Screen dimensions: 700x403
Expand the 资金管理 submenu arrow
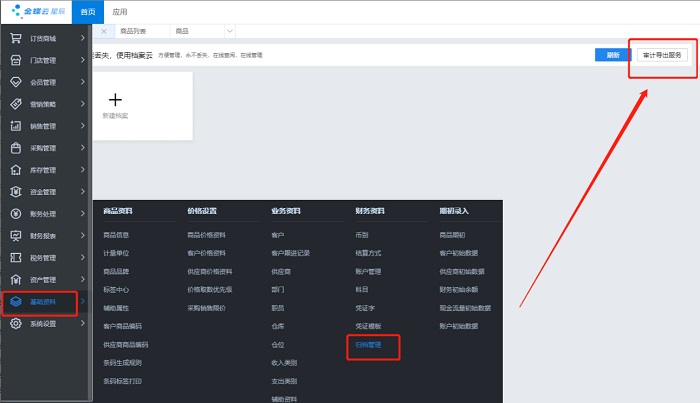pos(82,192)
